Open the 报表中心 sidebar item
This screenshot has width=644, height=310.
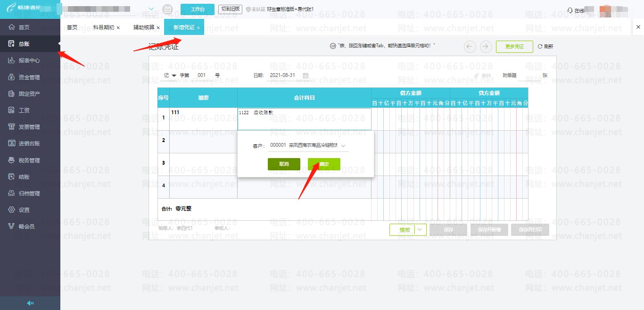(x=30, y=60)
